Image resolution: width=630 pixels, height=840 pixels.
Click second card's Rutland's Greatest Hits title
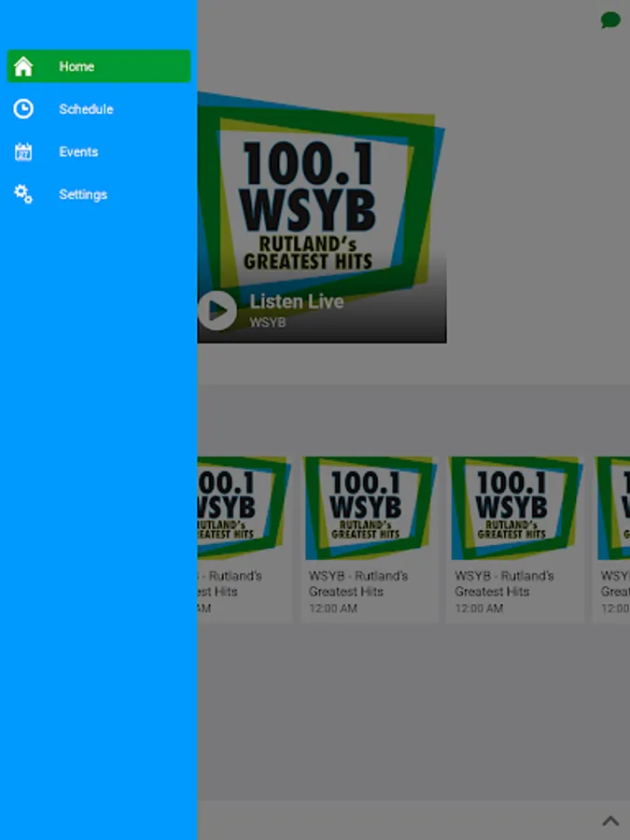tap(357, 583)
